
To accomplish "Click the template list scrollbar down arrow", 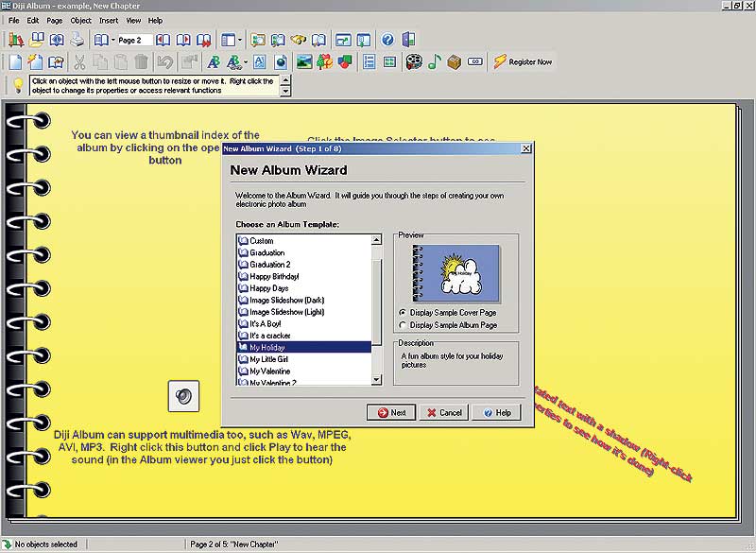I will point(376,380).
